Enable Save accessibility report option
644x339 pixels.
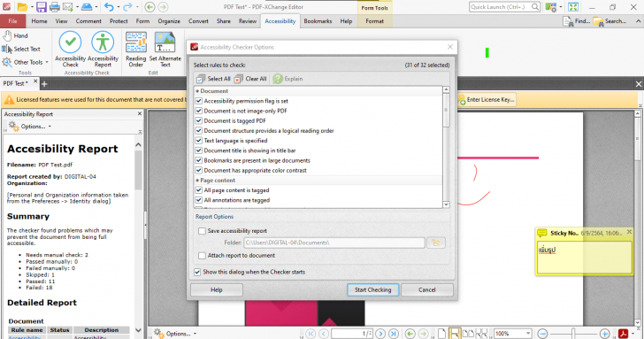[x=202, y=231]
